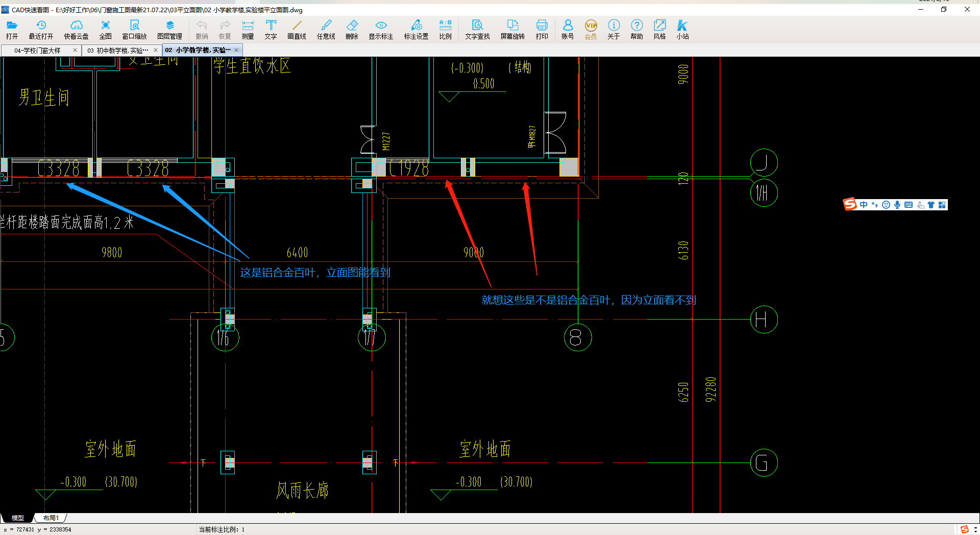
Task: Redo with the 恢复 button
Action: [225, 30]
